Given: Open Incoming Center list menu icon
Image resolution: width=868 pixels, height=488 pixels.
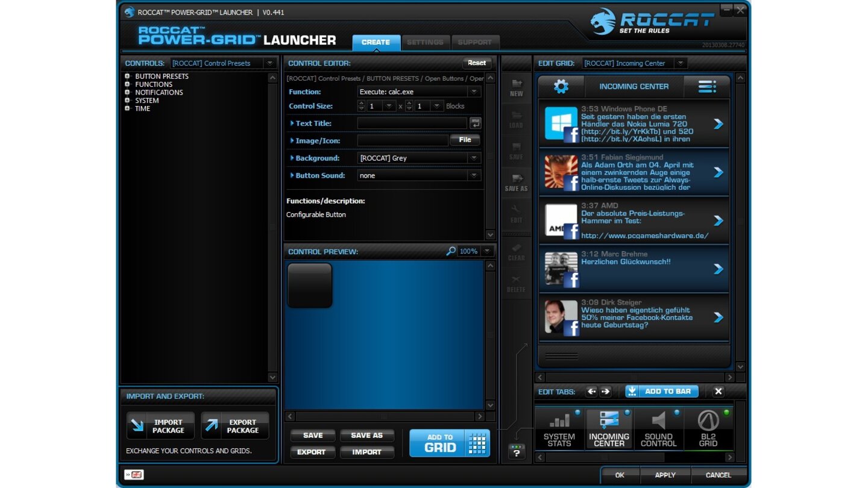Looking at the screenshot, I should coord(707,87).
